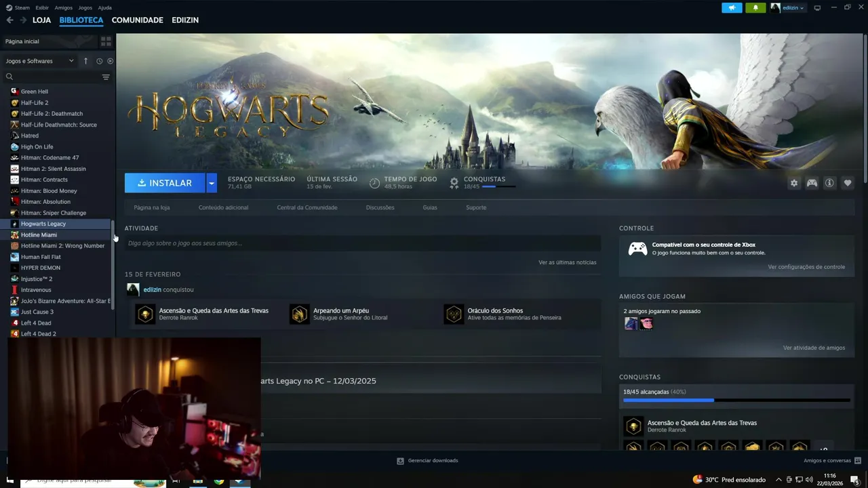
Task: Open Suporte tab
Action: coord(476,207)
